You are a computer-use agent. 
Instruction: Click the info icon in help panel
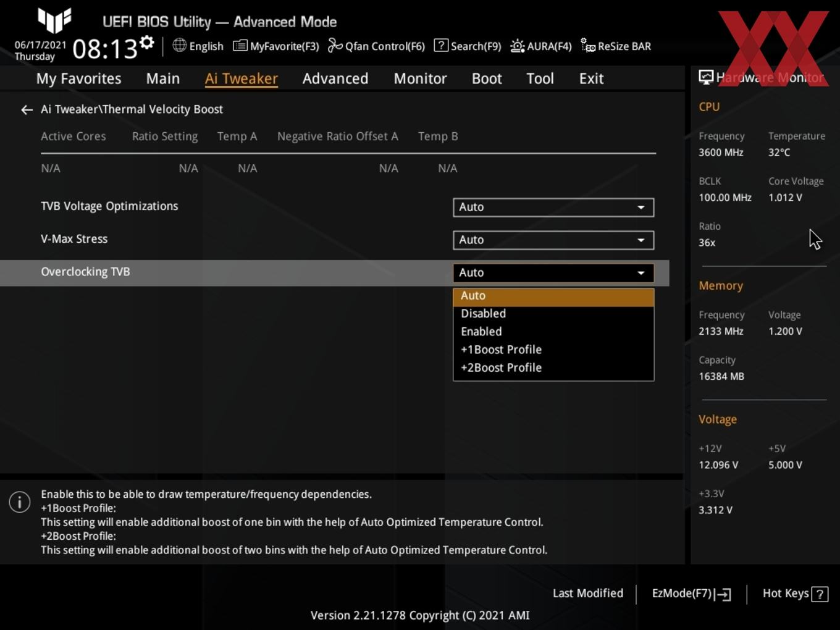click(x=20, y=502)
